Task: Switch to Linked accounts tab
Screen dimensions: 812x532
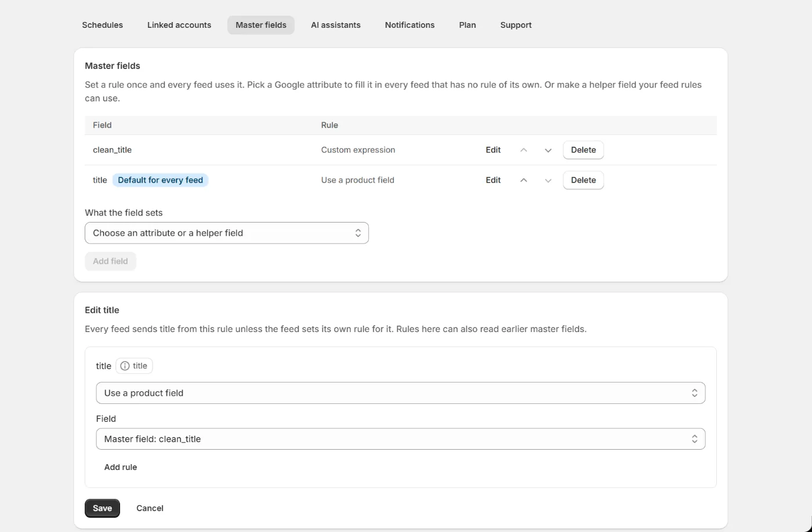Action: coord(179,25)
